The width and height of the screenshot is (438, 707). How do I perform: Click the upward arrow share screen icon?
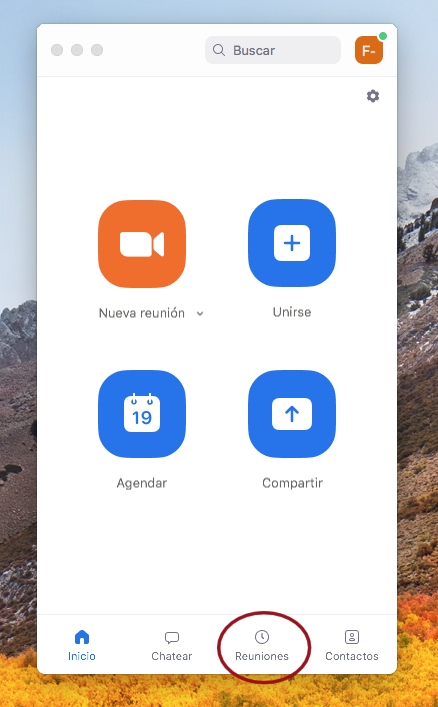(292, 414)
